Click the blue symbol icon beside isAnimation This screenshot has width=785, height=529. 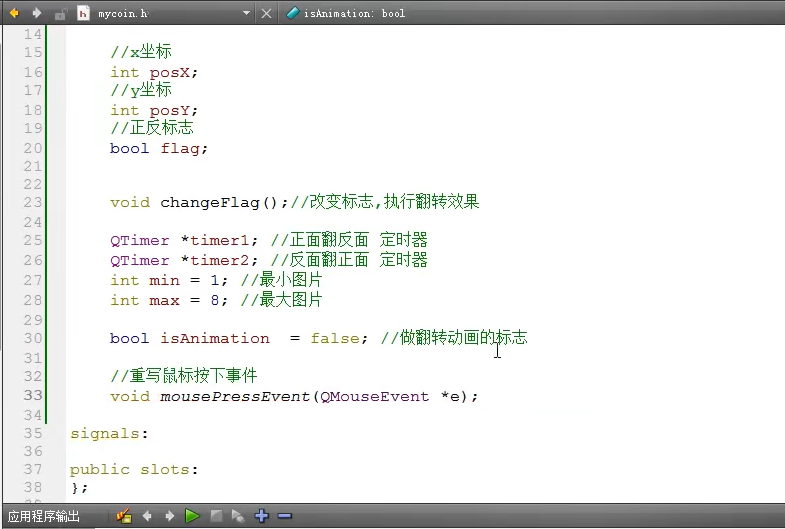click(x=292, y=13)
